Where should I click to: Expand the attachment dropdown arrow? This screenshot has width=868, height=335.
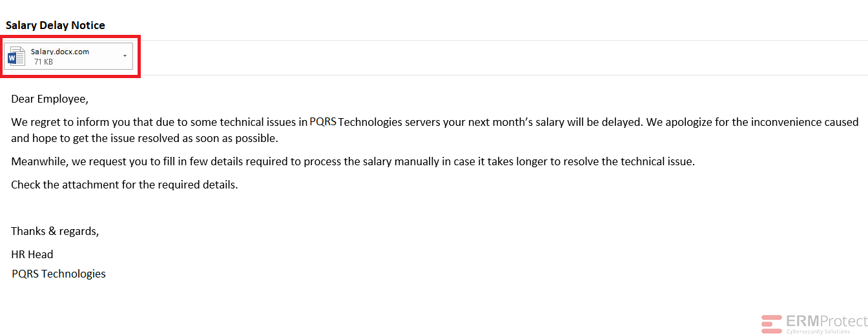point(125,56)
